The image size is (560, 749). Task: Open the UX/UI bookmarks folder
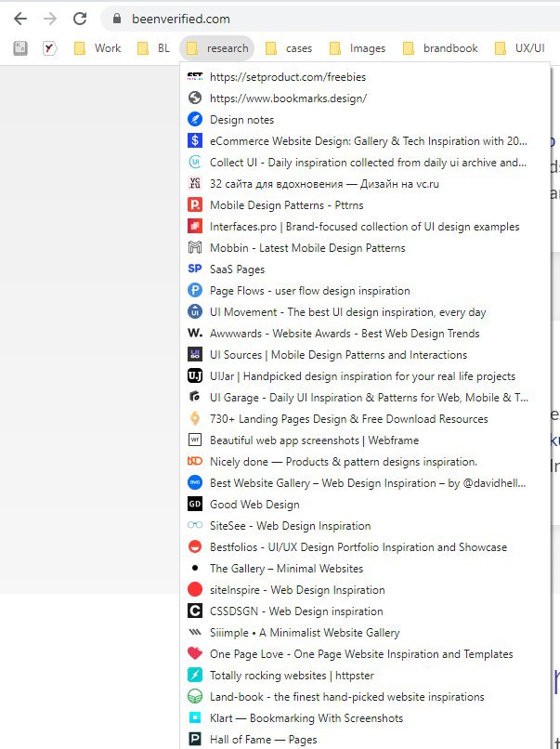(x=520, y=47)
